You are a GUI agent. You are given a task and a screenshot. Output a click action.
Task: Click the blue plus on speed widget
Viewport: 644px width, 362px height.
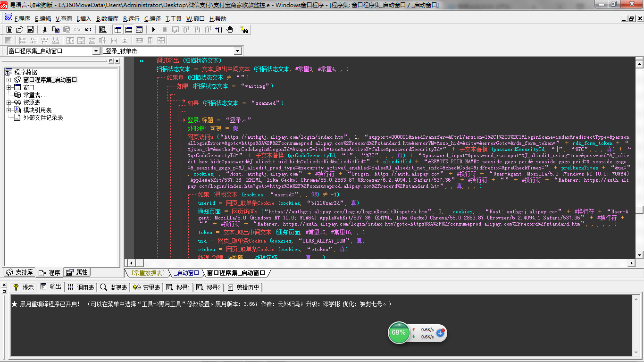pos(441,333)
